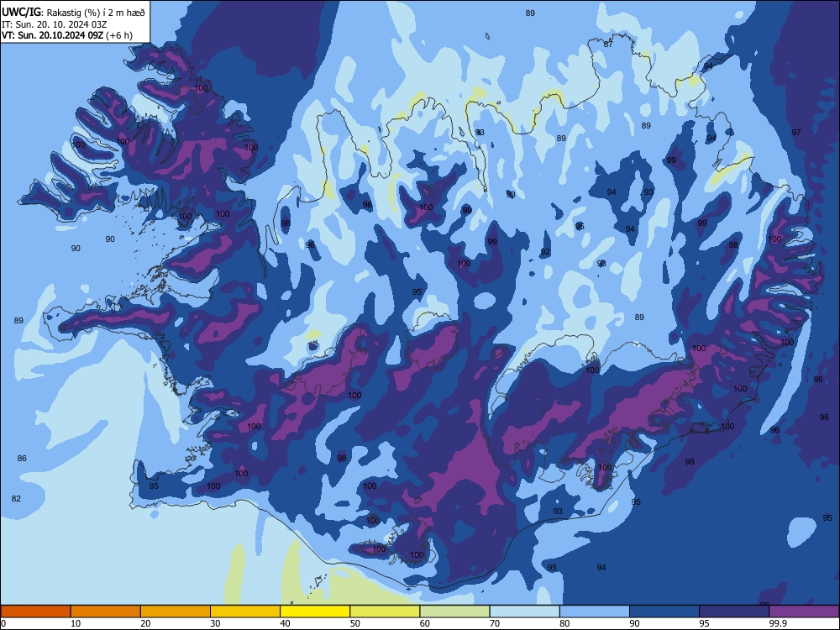The height and width of the screenshot is (630, 840).
Task: Select the bright yellow 40–50 legend swatch
Action: tap(315, 612)
